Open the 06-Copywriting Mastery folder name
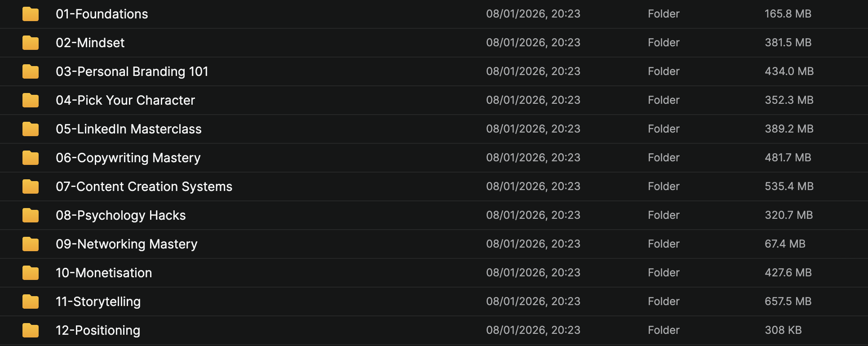Viewport: 868px width, 346px height. 128,158
